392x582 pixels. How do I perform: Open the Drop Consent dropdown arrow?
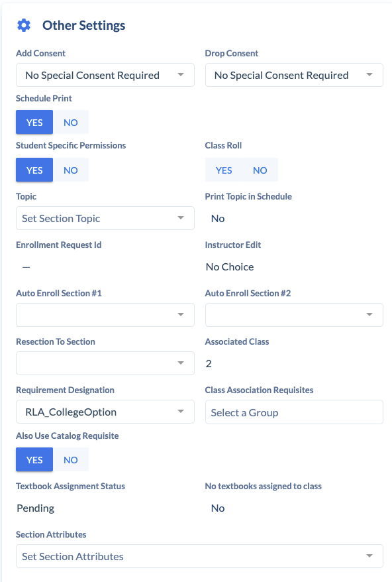369,75
